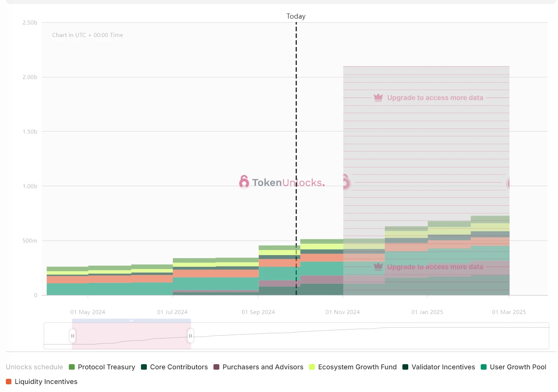
Task: Click the Today marker label
Action: click(296, 16)
